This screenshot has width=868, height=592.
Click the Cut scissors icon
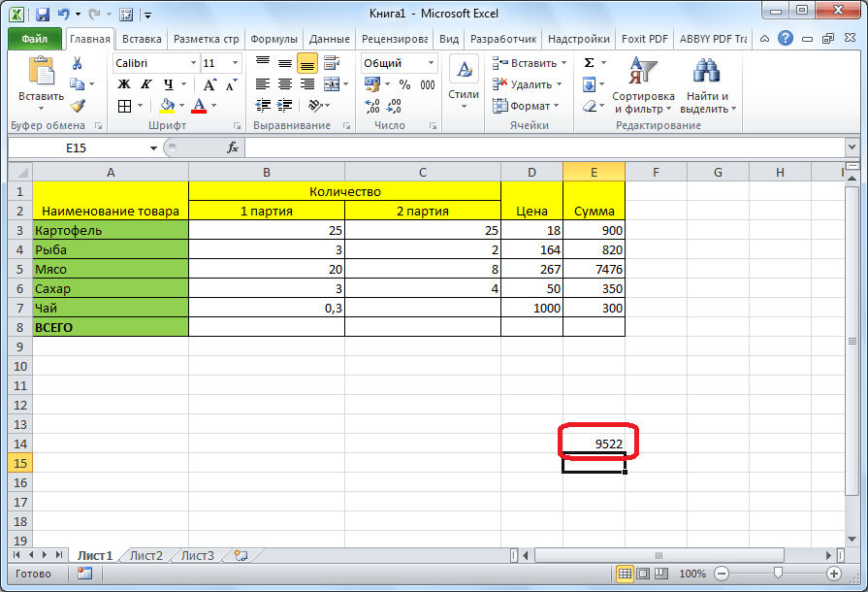pos(77,63)
